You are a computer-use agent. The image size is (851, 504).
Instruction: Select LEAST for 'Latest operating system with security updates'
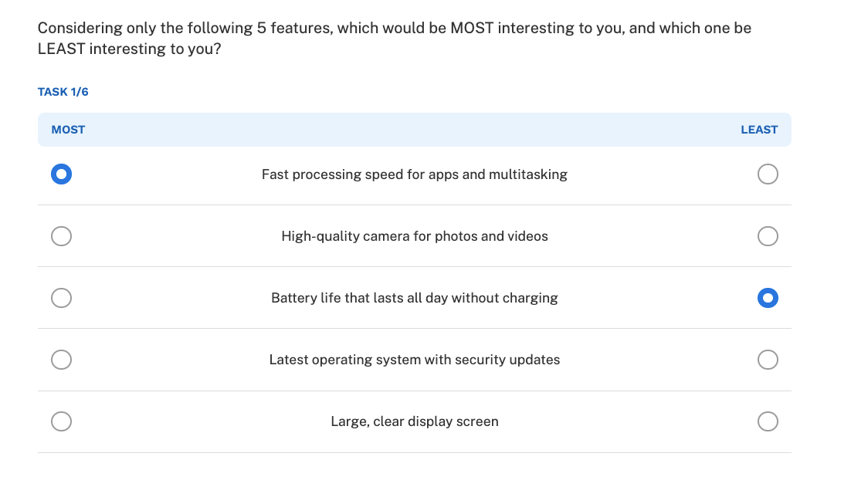(768, 359)
